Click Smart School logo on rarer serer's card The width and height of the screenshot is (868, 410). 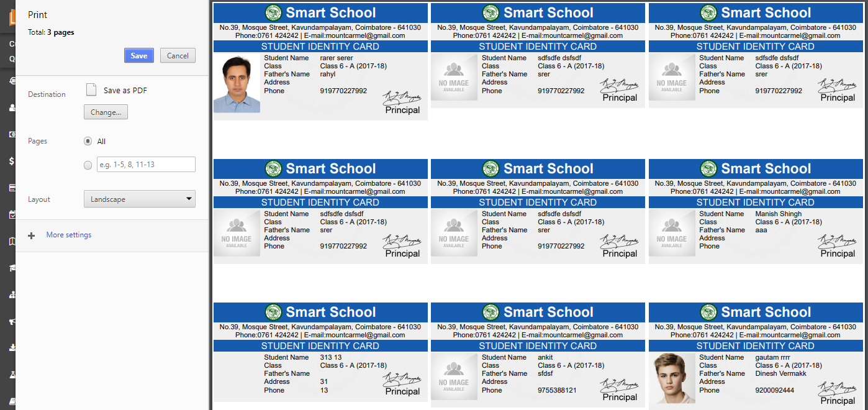[273, 12]
